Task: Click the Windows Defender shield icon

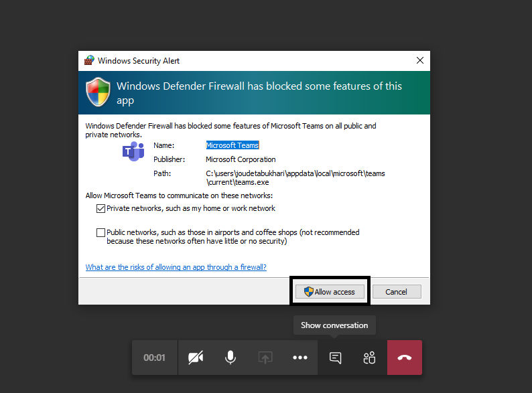Action: click(98, 92)
